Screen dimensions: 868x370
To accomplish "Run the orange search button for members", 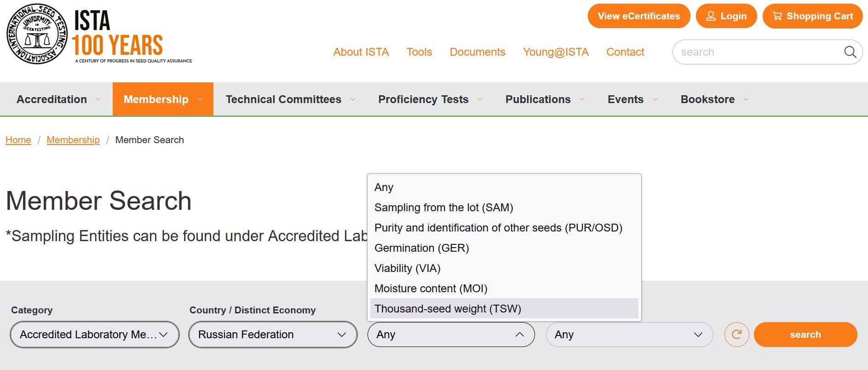I will [x=805, y=335].
